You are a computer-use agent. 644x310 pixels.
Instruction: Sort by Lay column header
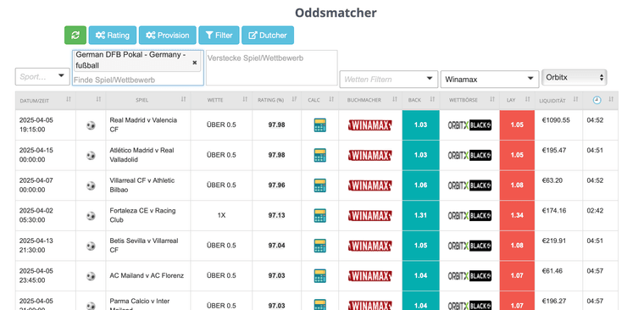517,100
